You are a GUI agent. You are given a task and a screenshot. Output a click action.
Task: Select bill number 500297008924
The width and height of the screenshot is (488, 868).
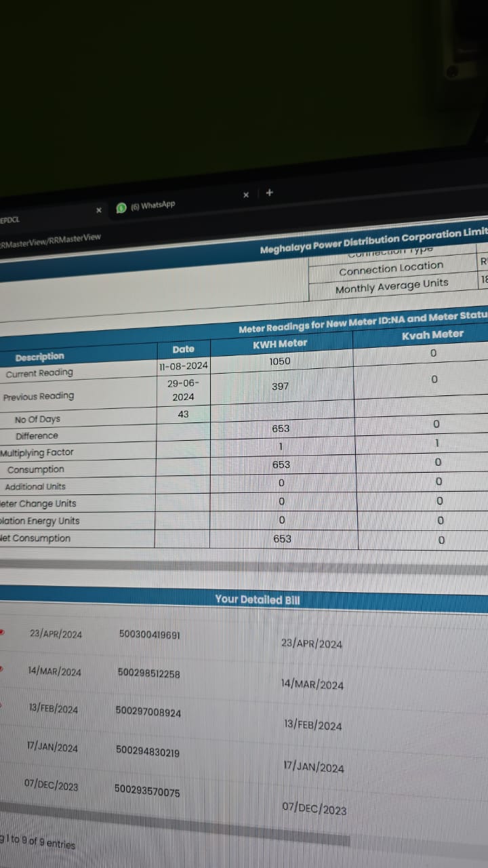coord(148,712)
